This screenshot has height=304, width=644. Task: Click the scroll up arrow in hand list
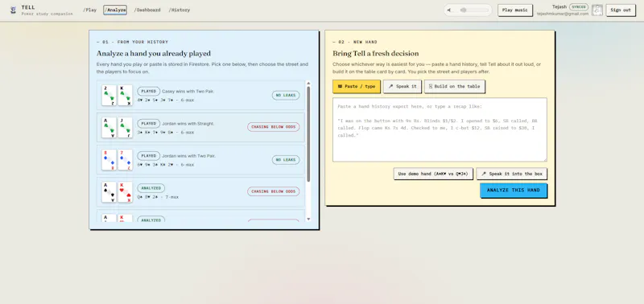click(x=308, y=84)
